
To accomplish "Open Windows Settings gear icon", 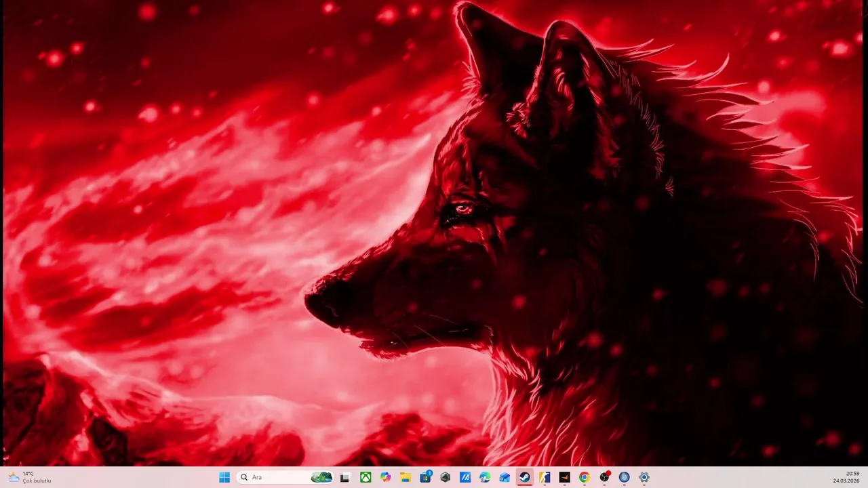I will [x=644, y=477].
